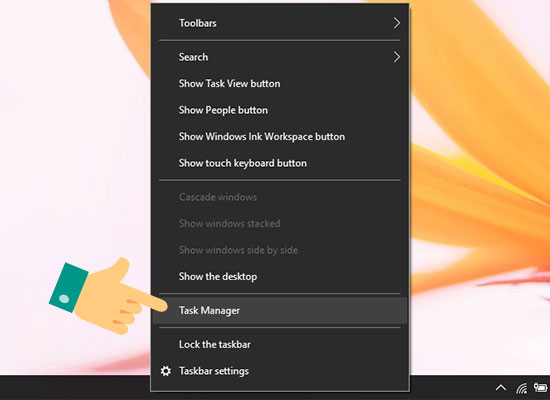
Task: Toggle Show People button
Action: tap(280, 110)
